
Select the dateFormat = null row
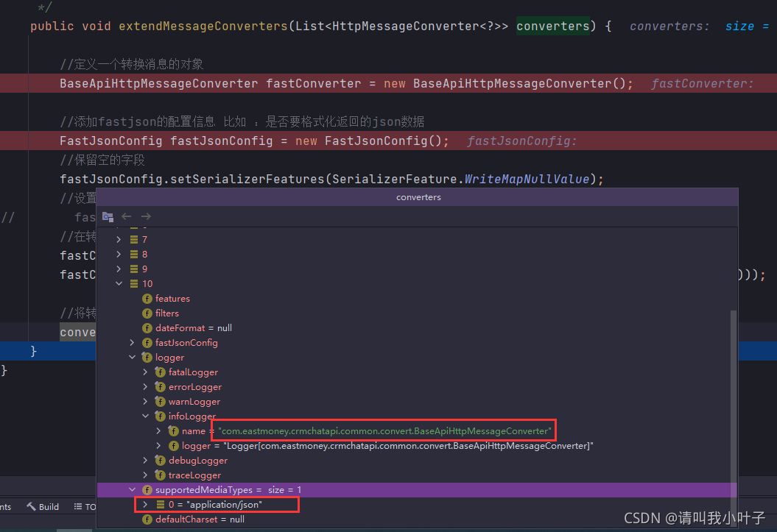click(414, 328)
